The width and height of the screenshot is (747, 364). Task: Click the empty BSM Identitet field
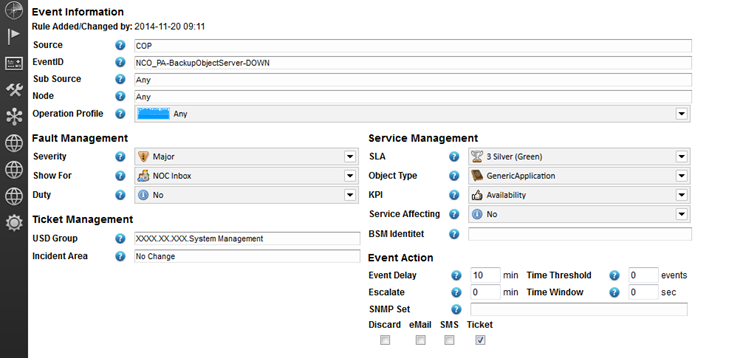(x=580, y=234)
